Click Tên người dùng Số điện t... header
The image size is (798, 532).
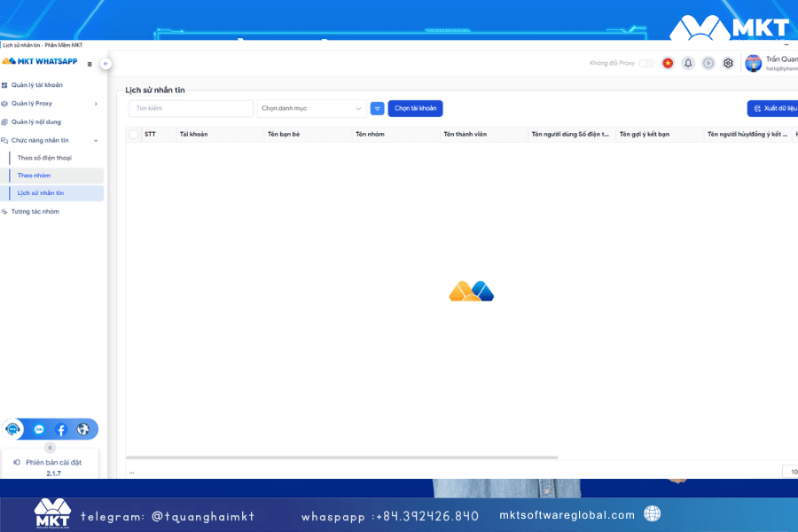[570, 135]
